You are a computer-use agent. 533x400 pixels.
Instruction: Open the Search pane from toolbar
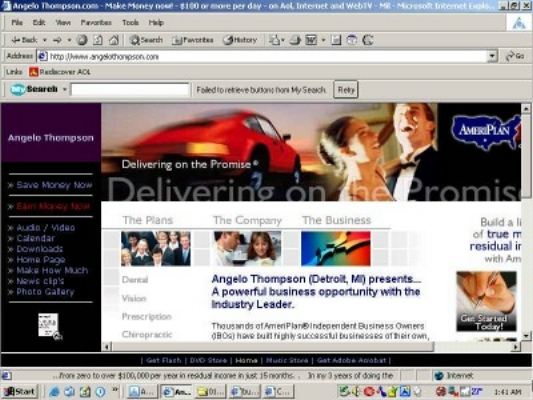click(x=145, y=40)
